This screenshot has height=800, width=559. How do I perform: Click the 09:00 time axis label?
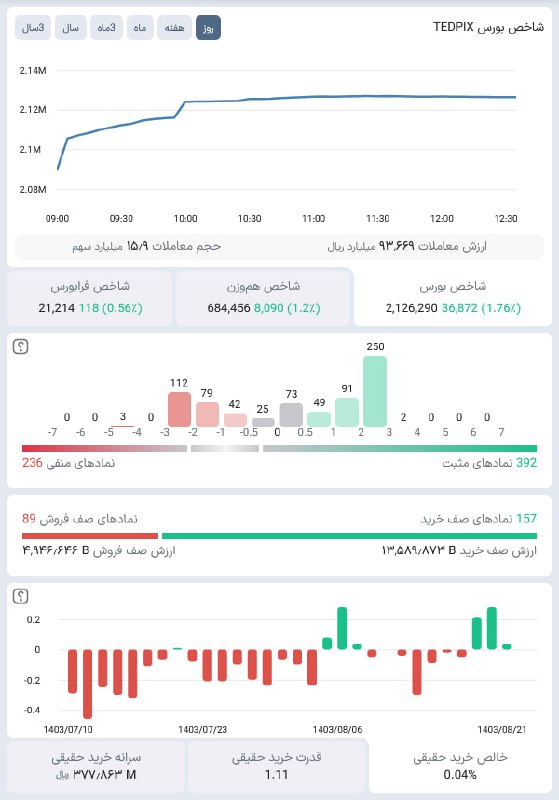pos(57,218)
